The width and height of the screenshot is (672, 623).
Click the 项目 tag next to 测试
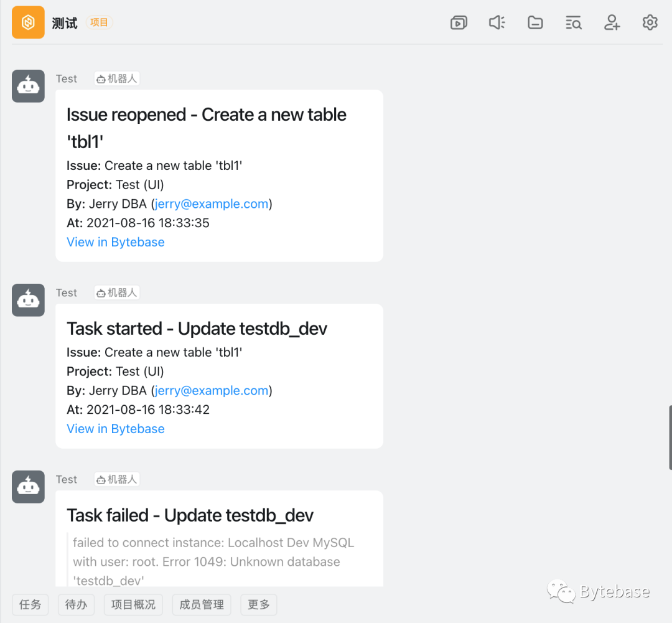[x=99, y=22]
